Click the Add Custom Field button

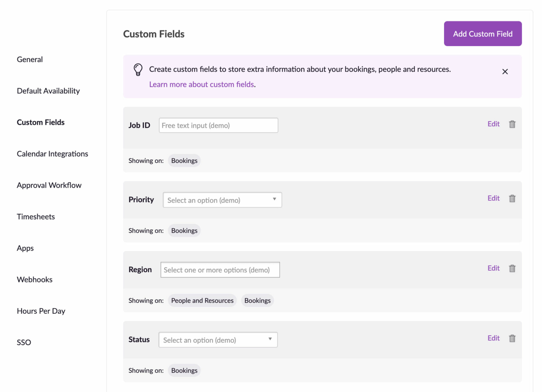(x=483, y=34)
